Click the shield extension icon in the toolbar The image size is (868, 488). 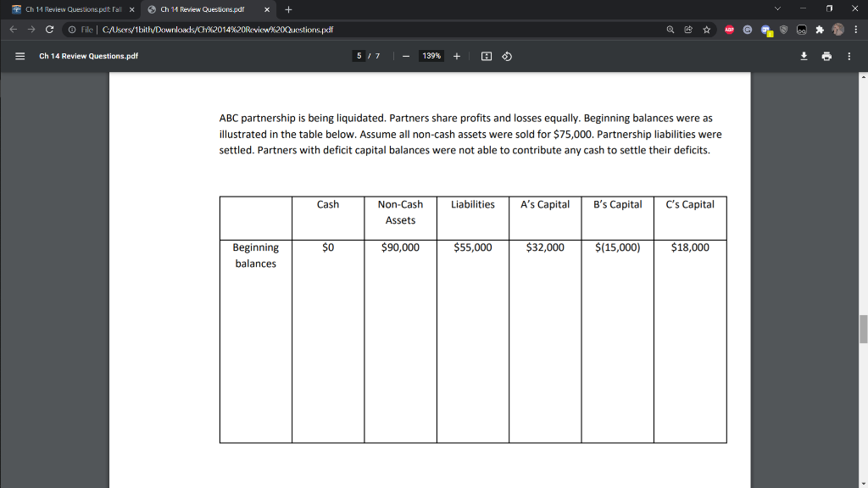click(x=782, y=30)
